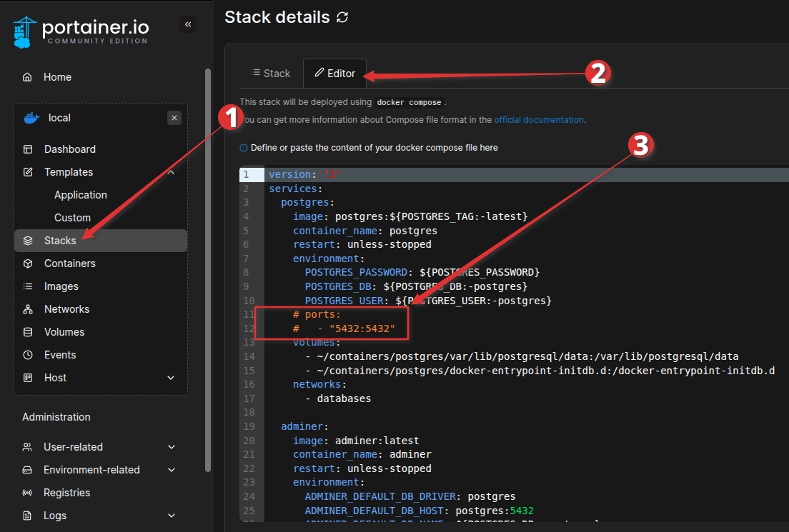Click the Docker whale icon beside local
This screenshot has width=789, height=532.
(x=31, y=118)
